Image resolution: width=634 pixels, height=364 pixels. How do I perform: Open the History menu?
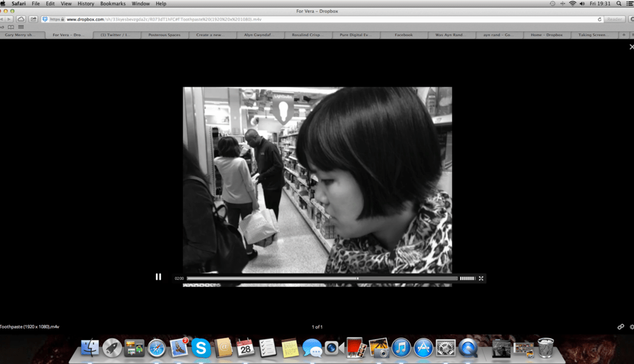[x=85, y=4]
